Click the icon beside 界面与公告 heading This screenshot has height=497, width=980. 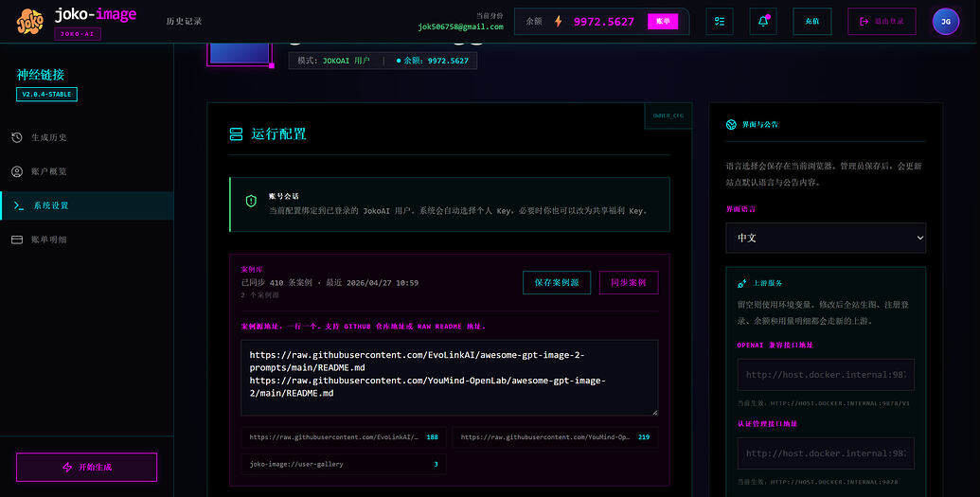tap(731, 124)
